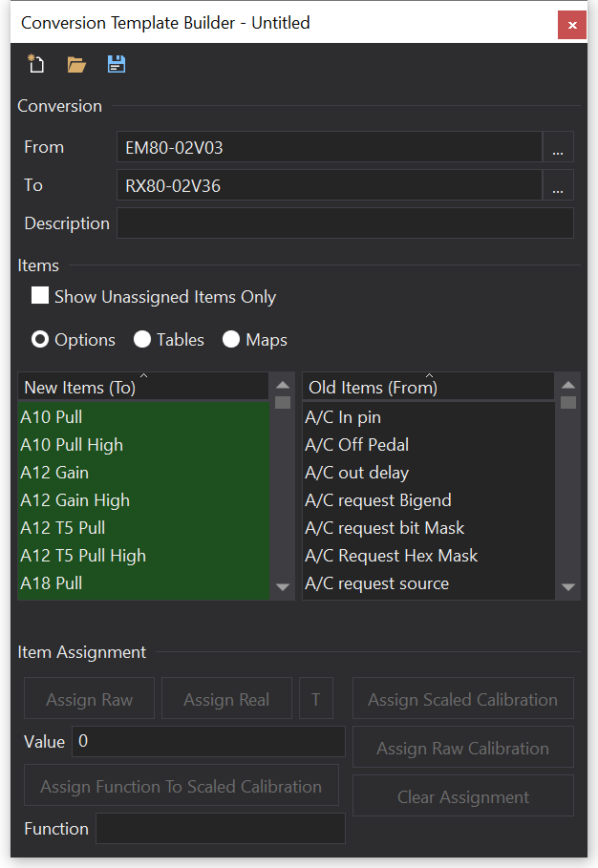Click the New template icon
This screenshot has width=598, height=868.
click(x=36, y=65)
